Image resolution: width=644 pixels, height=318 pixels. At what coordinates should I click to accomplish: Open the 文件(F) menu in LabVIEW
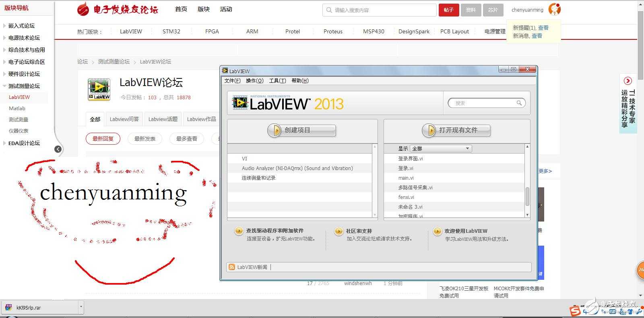click(x=233, y=81)
